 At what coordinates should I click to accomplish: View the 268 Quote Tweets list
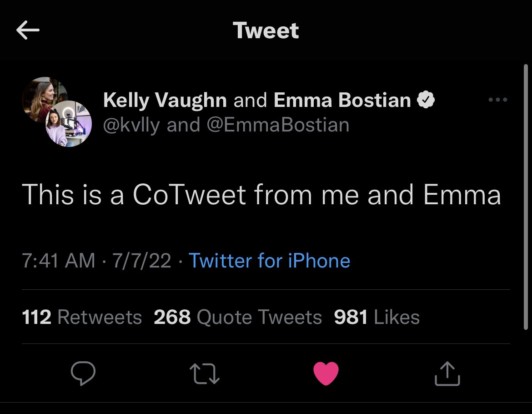click(x=237, y=317)
